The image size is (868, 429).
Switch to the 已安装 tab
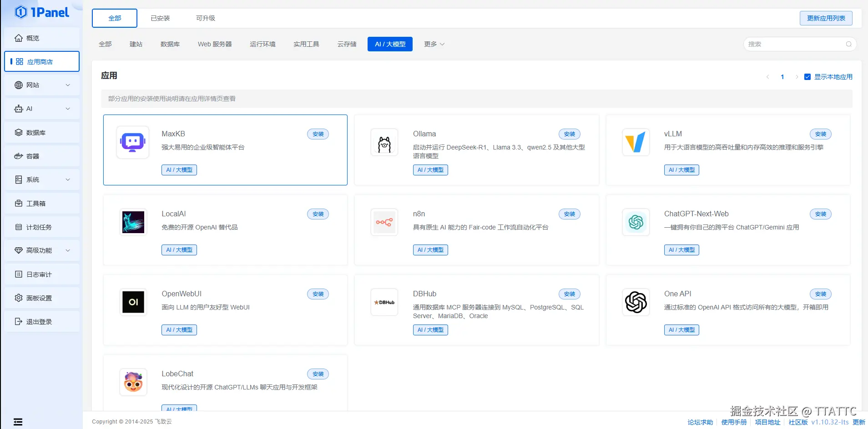pos(160,18)
